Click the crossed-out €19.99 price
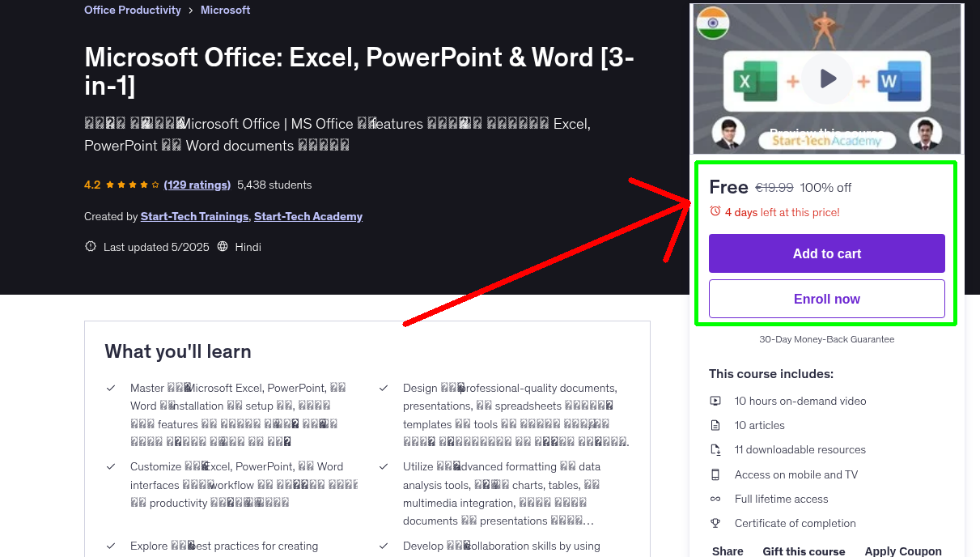 click(x=774, y=187)
